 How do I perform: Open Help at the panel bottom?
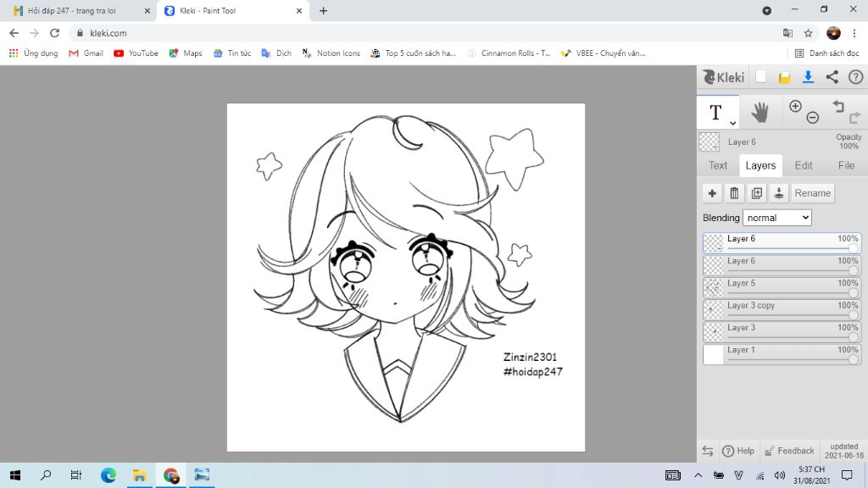[x=738, y=451]
